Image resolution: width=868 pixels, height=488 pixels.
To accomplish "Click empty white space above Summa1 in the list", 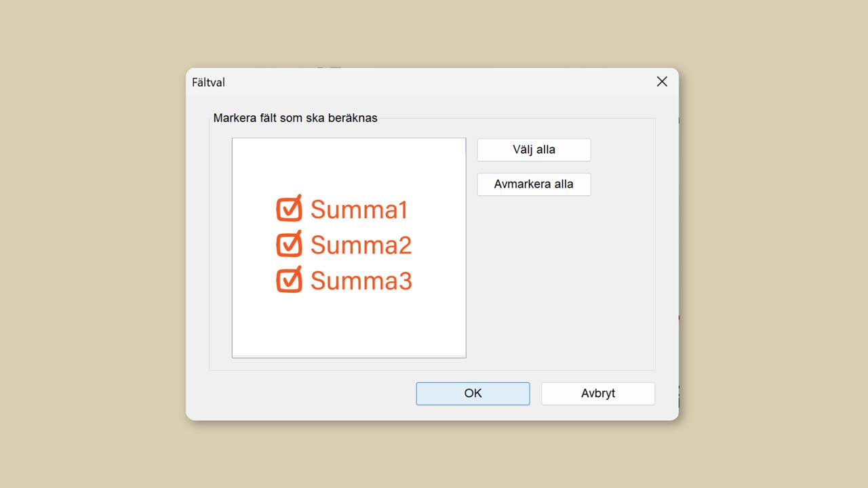I will tap(349, 166).
